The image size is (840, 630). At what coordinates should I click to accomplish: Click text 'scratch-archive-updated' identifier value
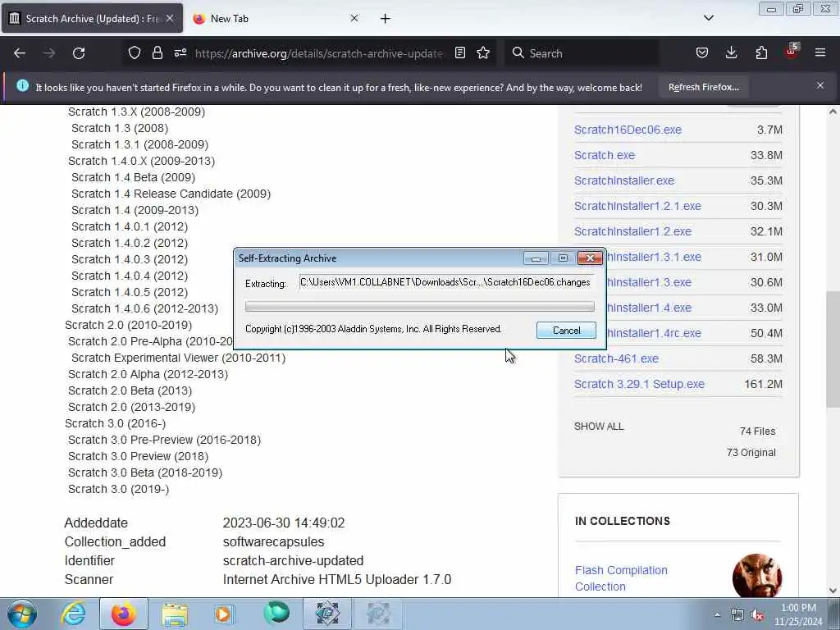click(293, 561)
